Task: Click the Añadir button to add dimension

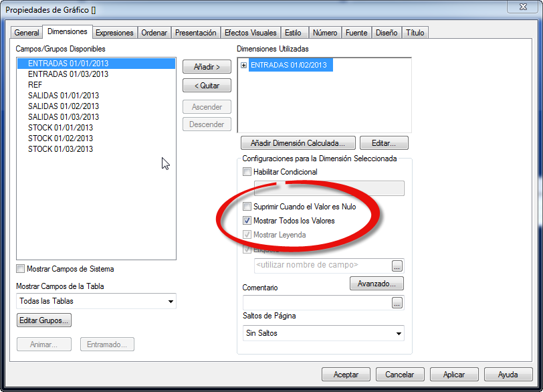Action: 207,66
